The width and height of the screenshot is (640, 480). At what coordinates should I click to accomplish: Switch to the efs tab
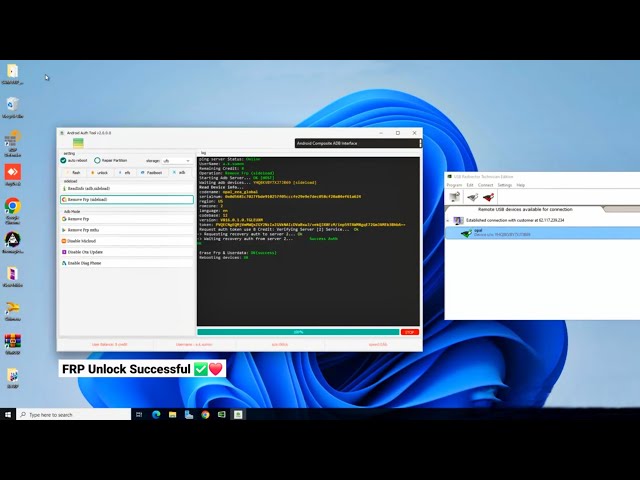124,173
